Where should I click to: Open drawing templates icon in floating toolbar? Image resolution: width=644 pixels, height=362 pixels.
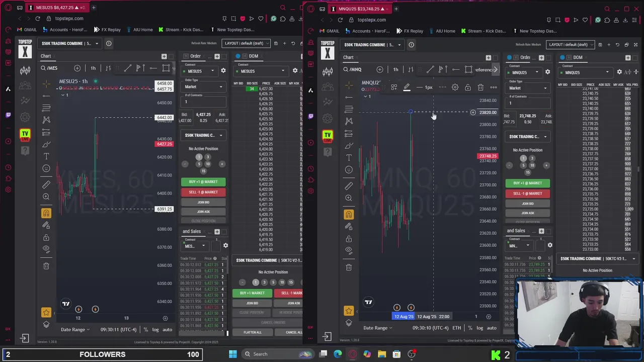394,87
